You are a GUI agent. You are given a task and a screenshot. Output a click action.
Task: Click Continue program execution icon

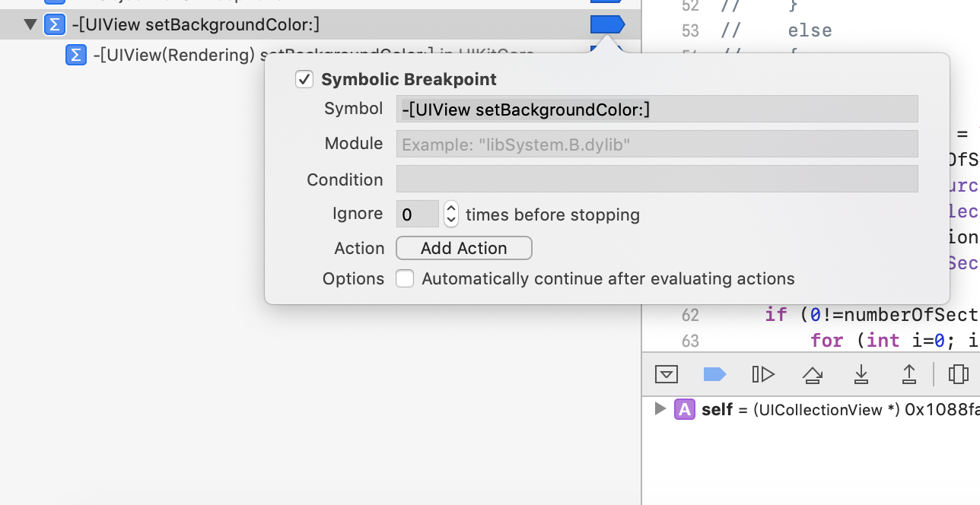[763, 374]
